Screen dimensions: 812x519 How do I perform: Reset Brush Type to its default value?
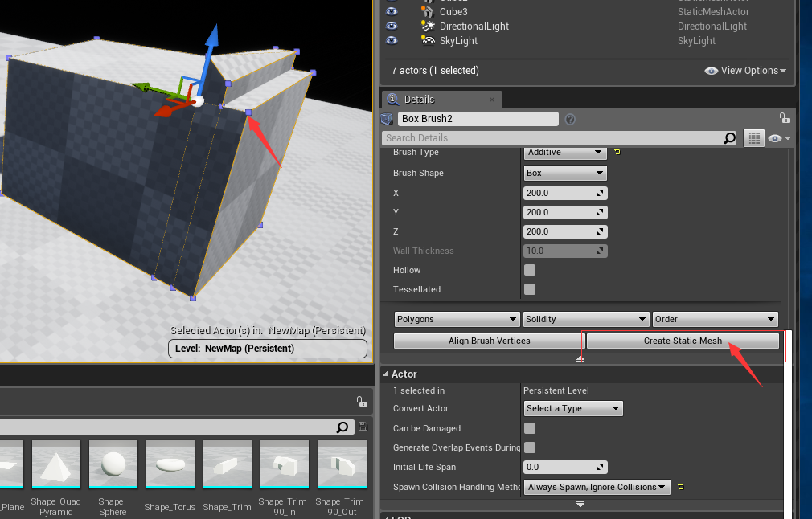(617, 152)
